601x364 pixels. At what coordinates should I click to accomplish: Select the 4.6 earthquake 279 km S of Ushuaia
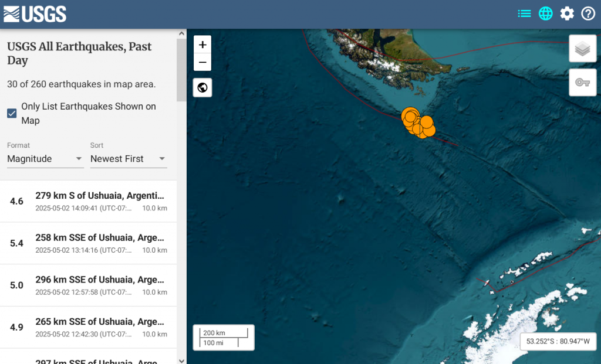pyautogui.click(x=88, y=201)
